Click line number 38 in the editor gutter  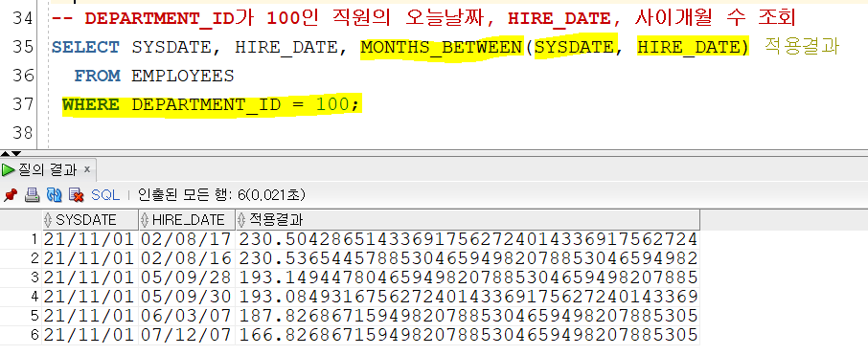point(23,133)
